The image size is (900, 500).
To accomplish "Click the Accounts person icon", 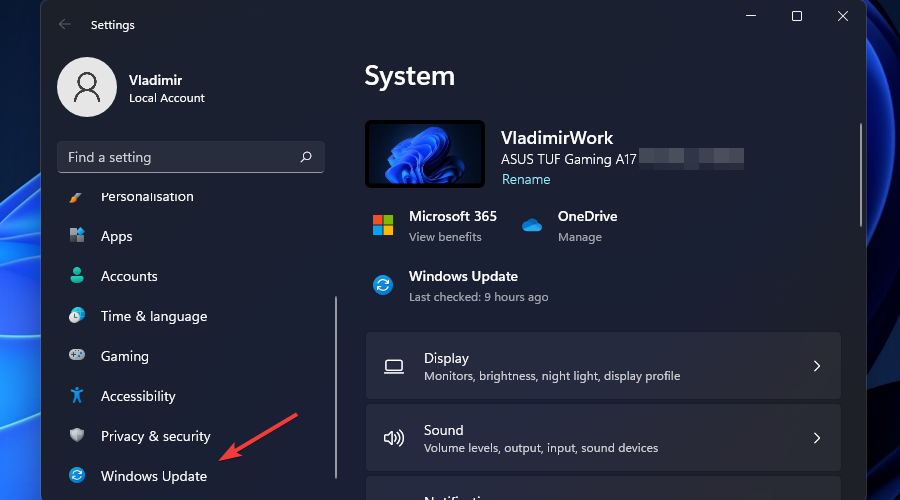I will tap(77, 276).
